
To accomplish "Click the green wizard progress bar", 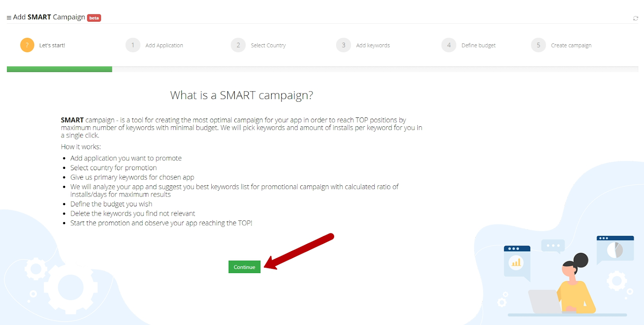I will [60, 69].
